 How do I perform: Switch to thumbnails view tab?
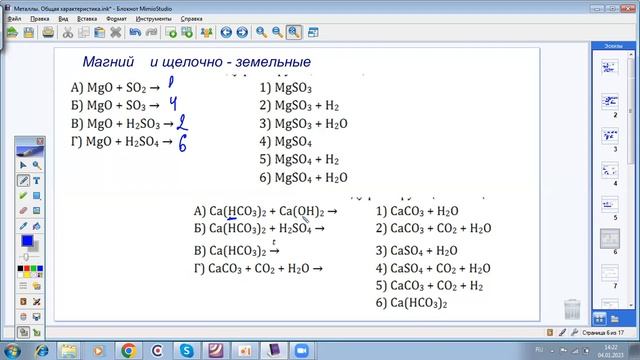tap(600, 319)
